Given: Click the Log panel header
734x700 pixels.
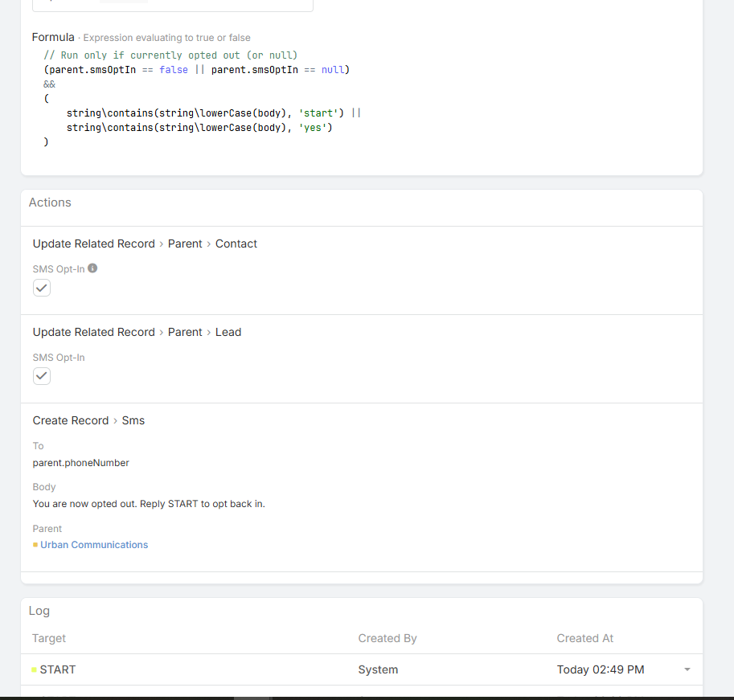Looking at the screenshot, I should coord(39,611).
